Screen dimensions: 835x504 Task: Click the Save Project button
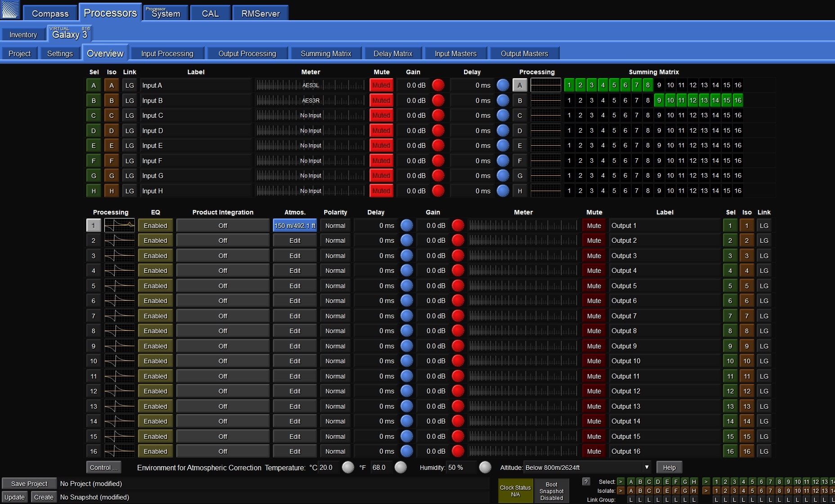point(29,484)
